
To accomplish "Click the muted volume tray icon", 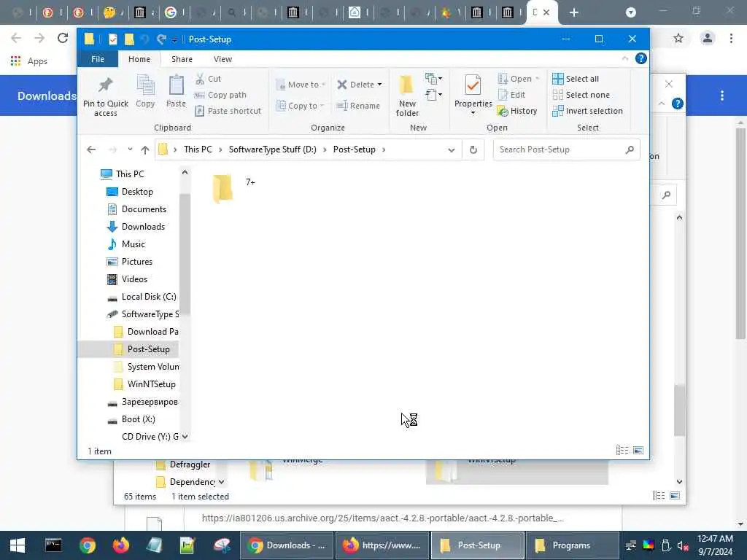I will (683, 545).
